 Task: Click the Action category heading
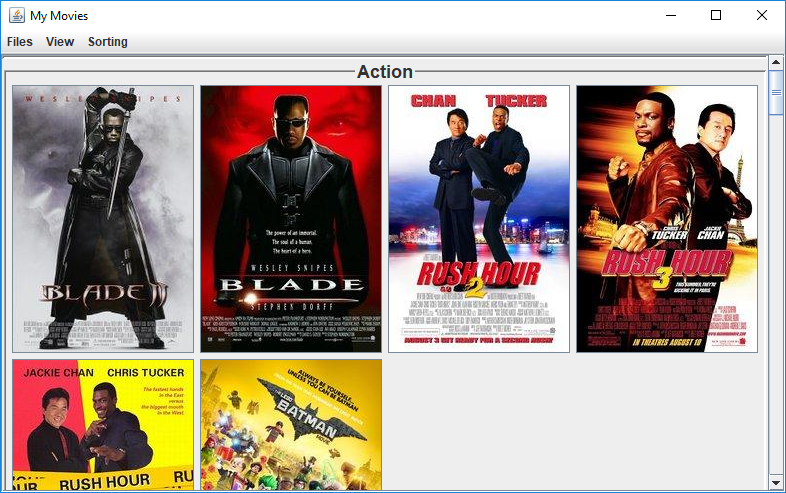tap(385, 72)
